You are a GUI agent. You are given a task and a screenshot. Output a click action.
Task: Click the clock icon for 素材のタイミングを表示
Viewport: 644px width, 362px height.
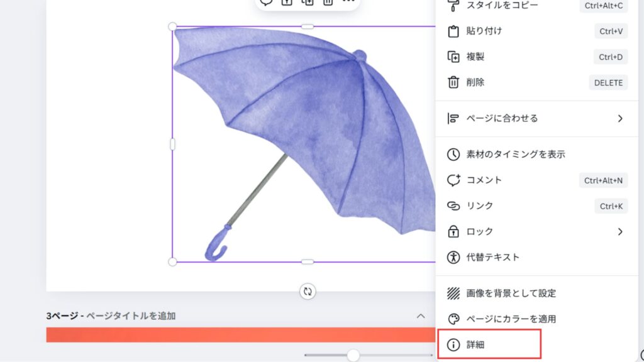point(453,155)
